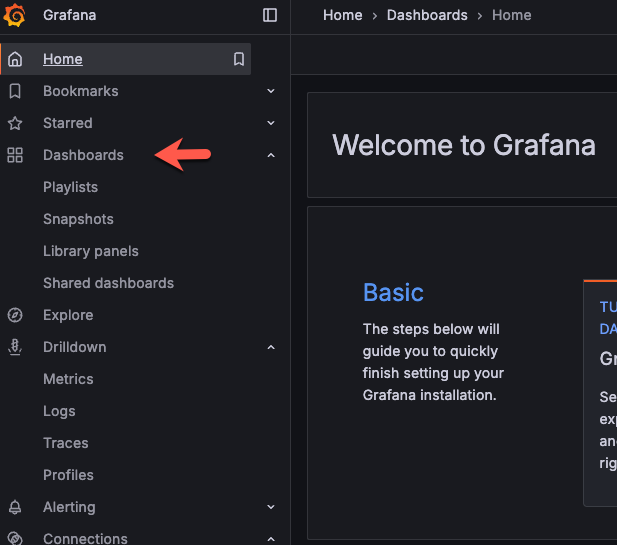Open the Dashboards menu item
The image size is (617, 545).
(83, 155)
